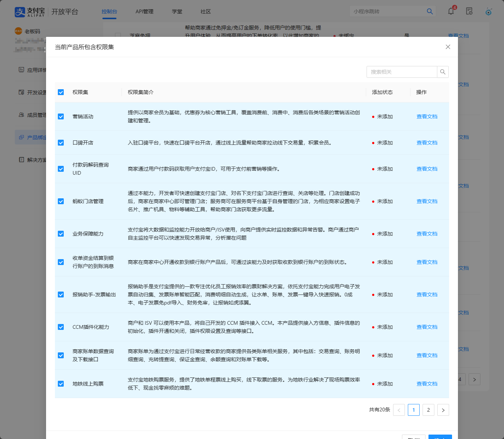Image resolution: width=504 pixels, height=439 pixels.
Task: Click the 搜索相关 search input field
Action: click(402, 72)
